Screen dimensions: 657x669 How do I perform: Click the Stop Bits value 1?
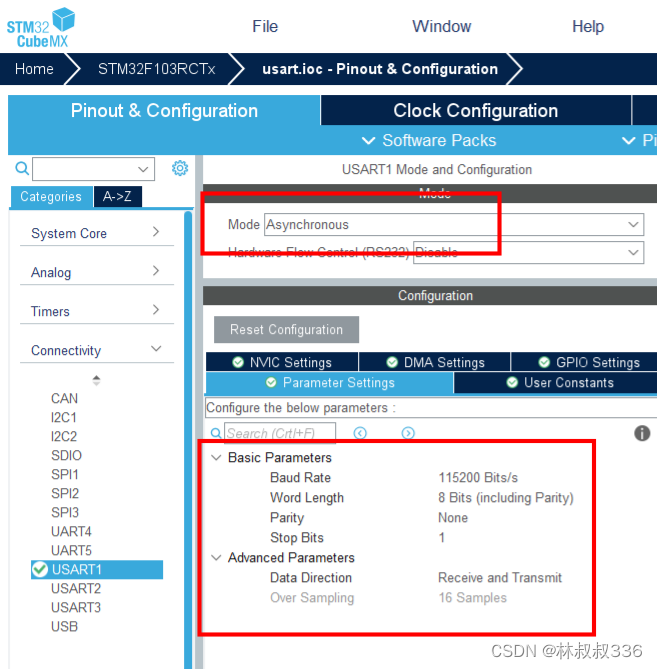pyautogui.click(x=442, y=538)
